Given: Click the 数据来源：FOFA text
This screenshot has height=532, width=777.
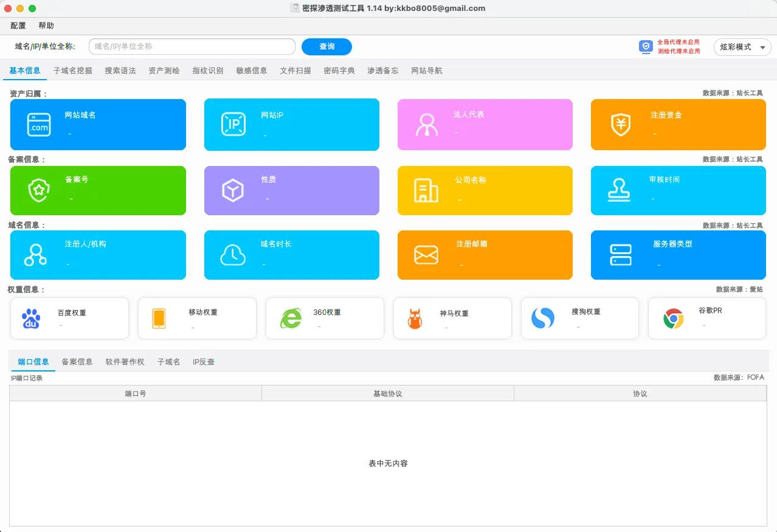Looking at the screenshot, I should 739,378.
